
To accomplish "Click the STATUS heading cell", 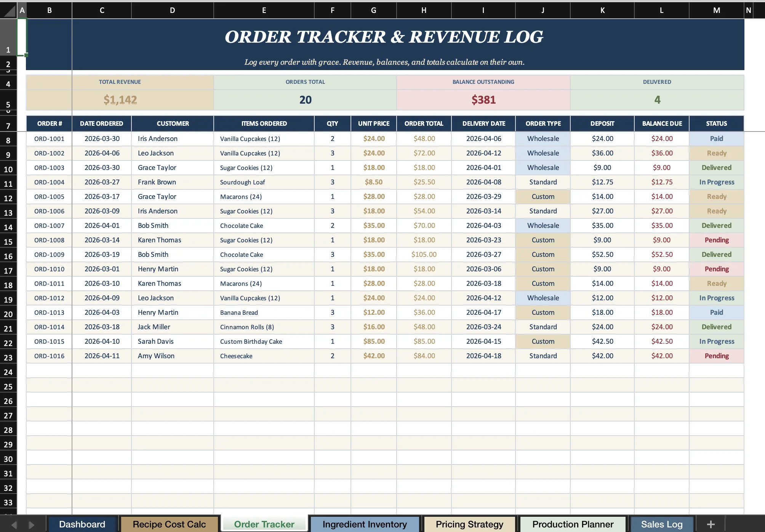I will pyautogui.click(x=717, y=123).
